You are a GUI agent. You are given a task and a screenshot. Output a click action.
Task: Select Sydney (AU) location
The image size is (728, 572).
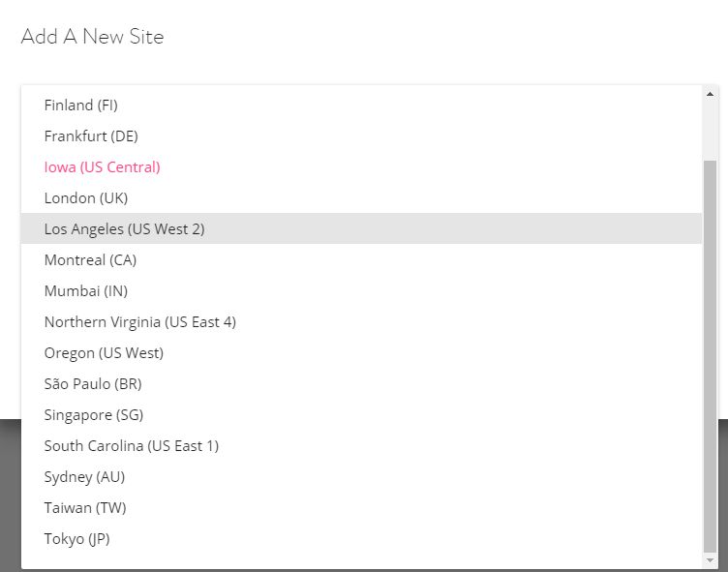point(84,476)
